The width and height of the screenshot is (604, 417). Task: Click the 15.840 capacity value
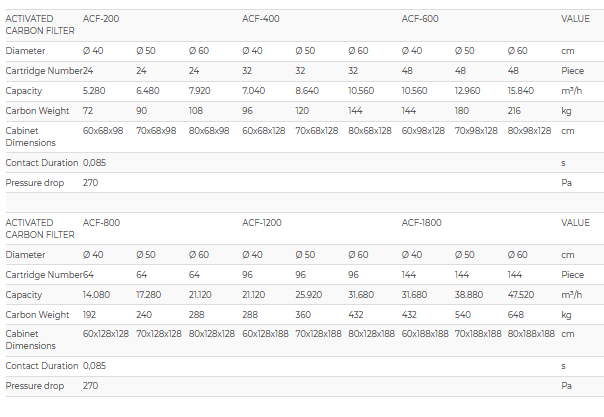point(523,89)
